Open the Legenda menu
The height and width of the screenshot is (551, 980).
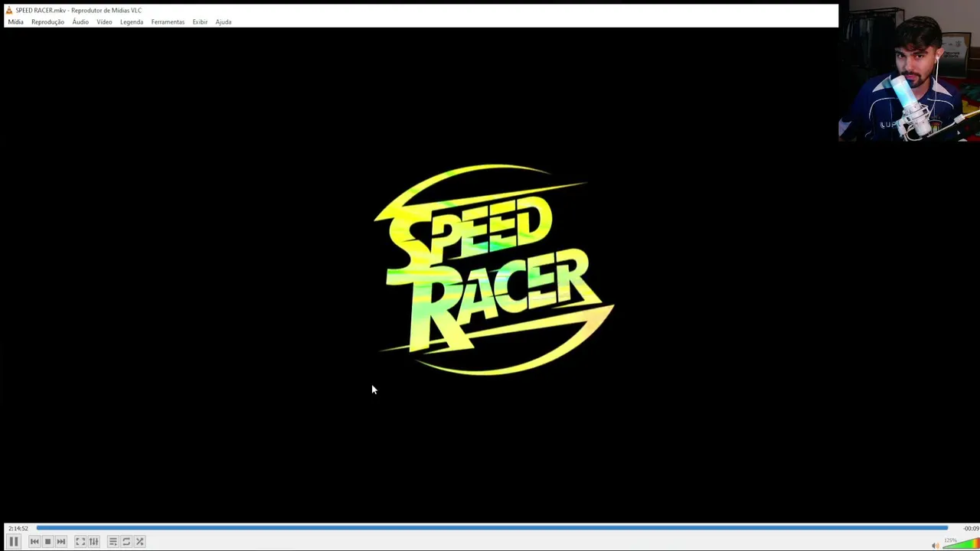(x=132, y=22)
